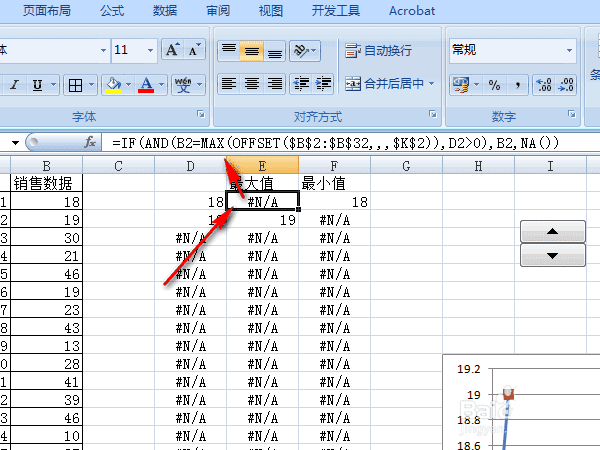The height and width of the screenshot is (450, 600).
Task: Apply percent style format
Action: [x=494, y=85]
